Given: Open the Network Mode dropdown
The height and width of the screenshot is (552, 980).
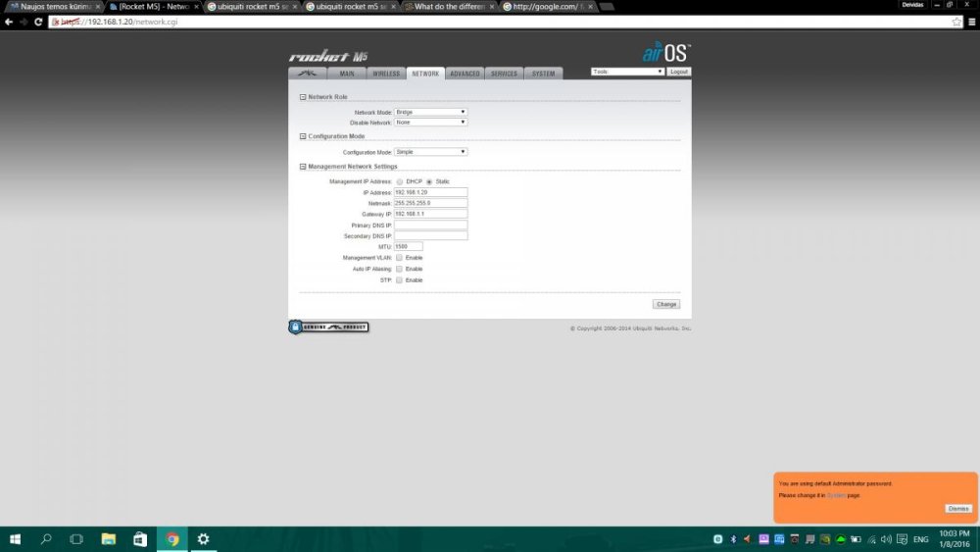Looking at the screenshot, I should pyautogui.click(x=430, y=112).
